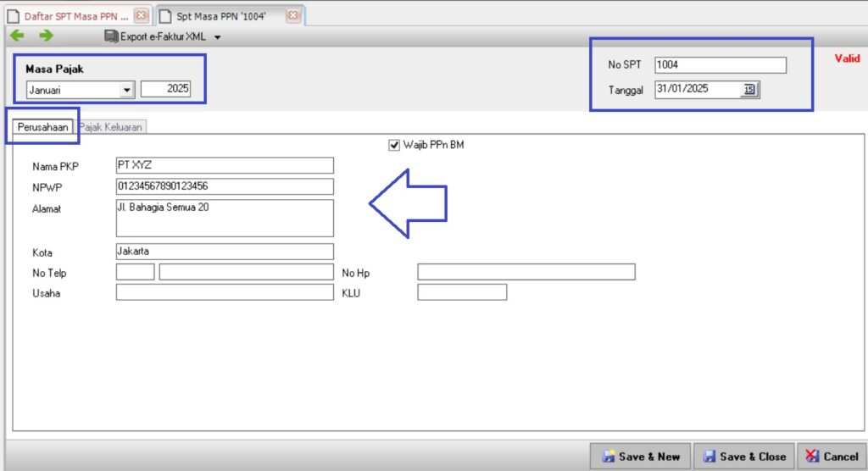
Task: Click the Masa Pajak year field
Action: [x=166, y=89]
